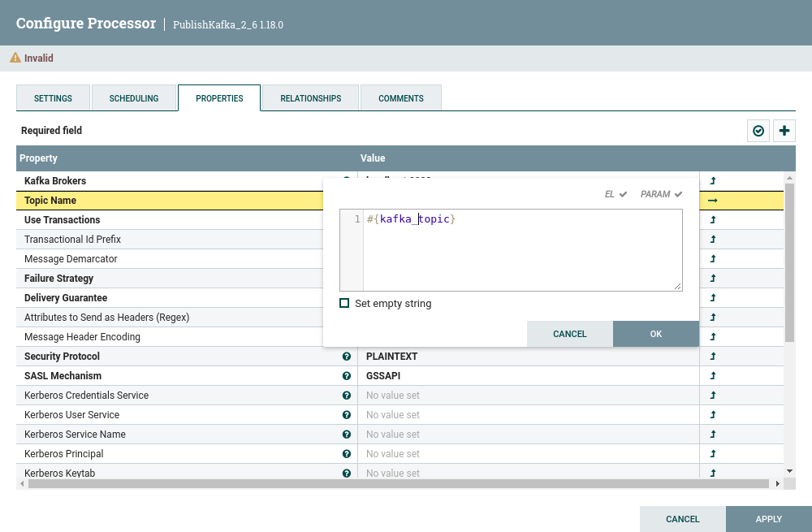Image resolution: width=812 pixels, height=532 pixels.
Task: Click go-to arrow for SASL Mechanism row
Action: [x=713, y=375]
